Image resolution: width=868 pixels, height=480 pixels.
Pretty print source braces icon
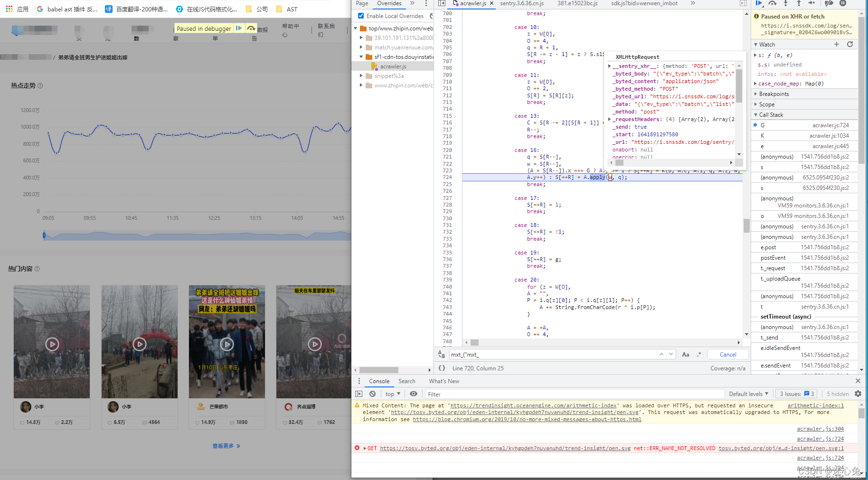(x=442, y=368)
